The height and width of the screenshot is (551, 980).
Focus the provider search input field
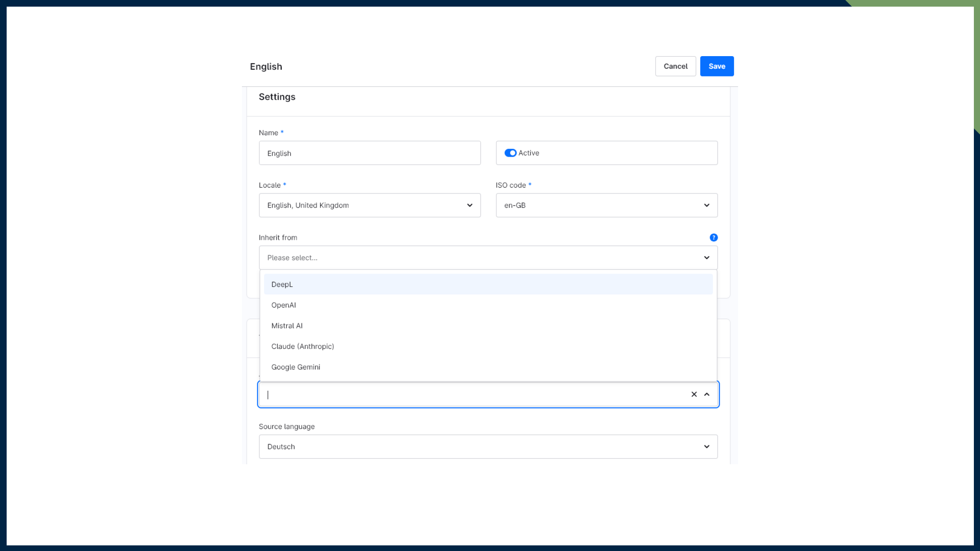pyautogui.click(x=475, y=394)
